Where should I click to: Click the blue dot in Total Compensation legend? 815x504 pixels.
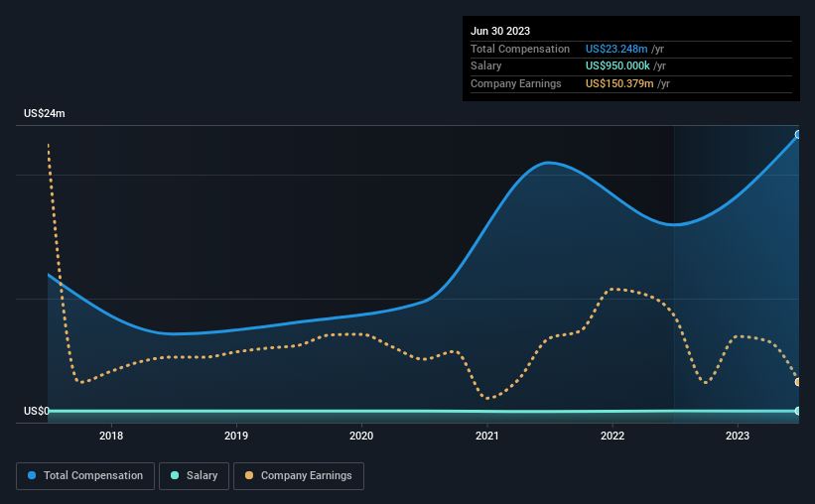tap(32, 475)
